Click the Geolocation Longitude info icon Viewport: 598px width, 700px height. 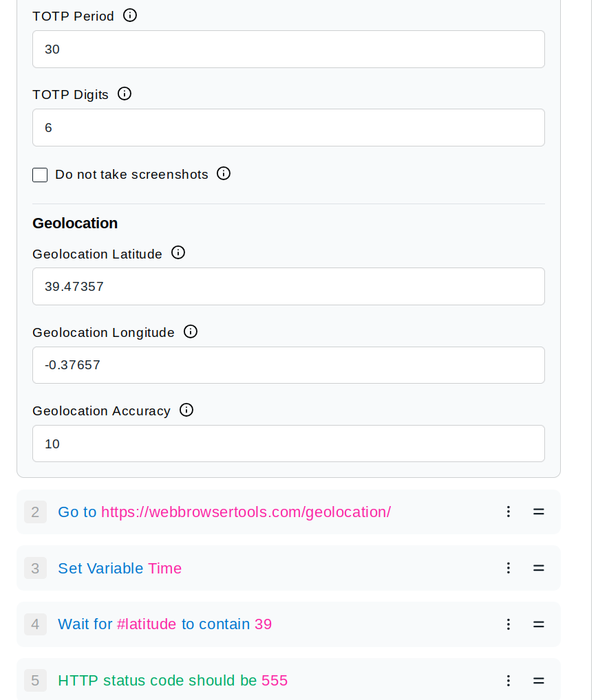pyautogui.click(x=191, y=331)
